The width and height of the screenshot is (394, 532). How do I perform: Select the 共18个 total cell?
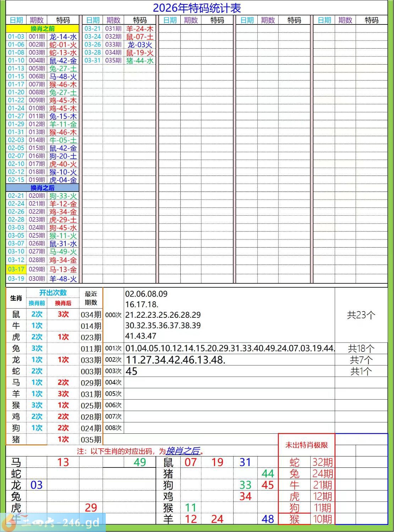tap(361, 349)
